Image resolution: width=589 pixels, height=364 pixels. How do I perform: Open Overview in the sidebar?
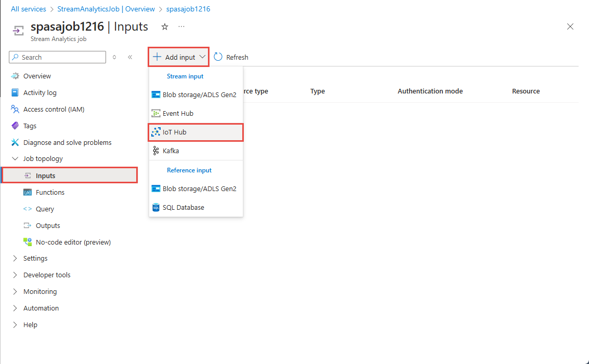(37, 76)
